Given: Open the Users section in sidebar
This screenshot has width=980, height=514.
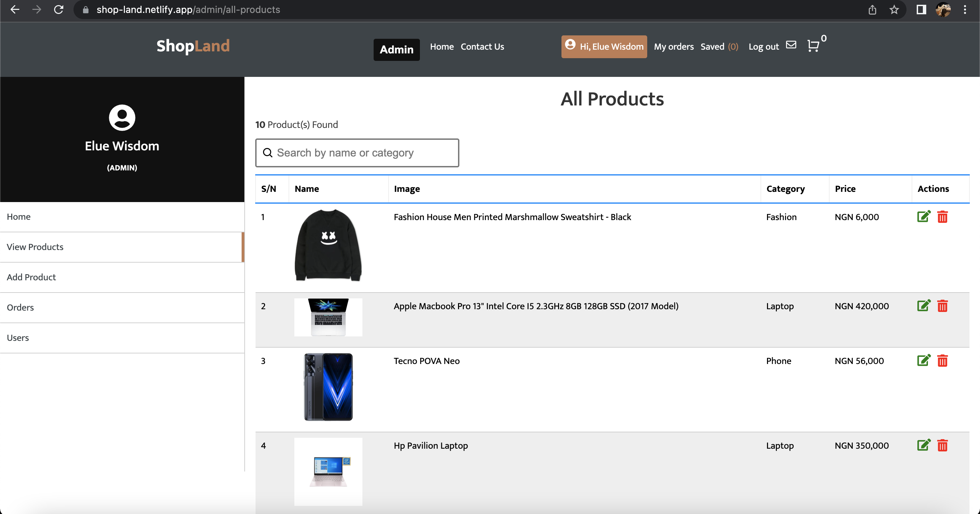Looking at the screenshot, I should (x=17, y=337).
